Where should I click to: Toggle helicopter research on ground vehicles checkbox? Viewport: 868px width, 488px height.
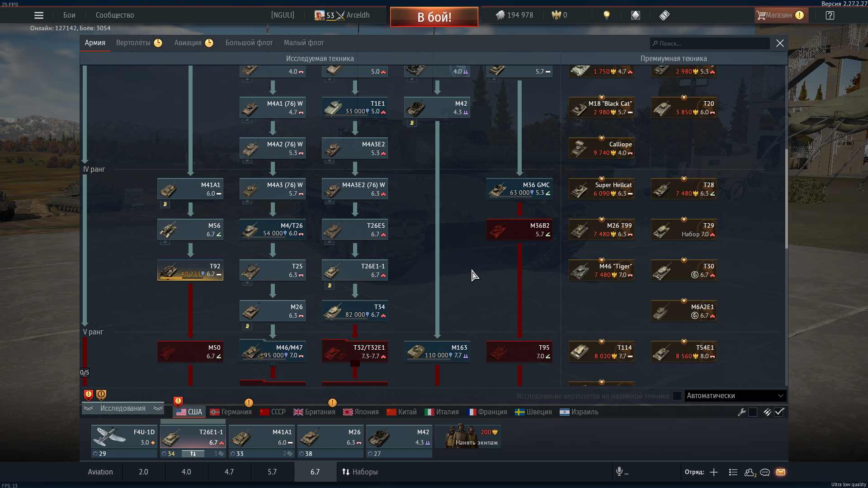677,396
